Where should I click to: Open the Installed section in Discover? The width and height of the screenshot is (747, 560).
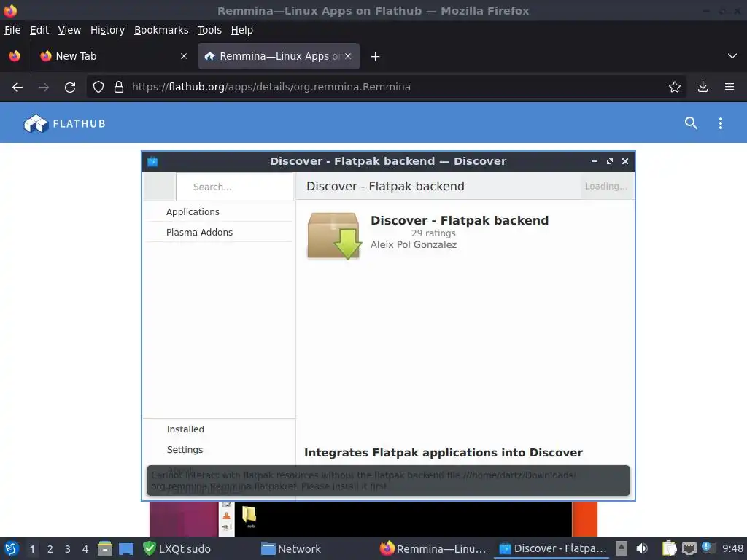pos(219,429)
